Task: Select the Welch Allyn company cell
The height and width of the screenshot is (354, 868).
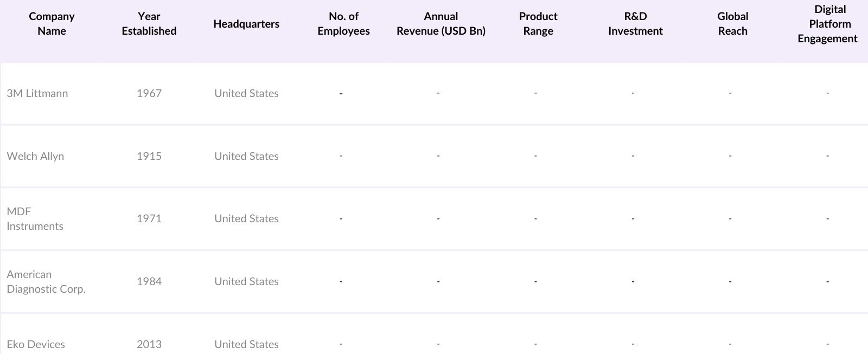Action: pos(35,156)
